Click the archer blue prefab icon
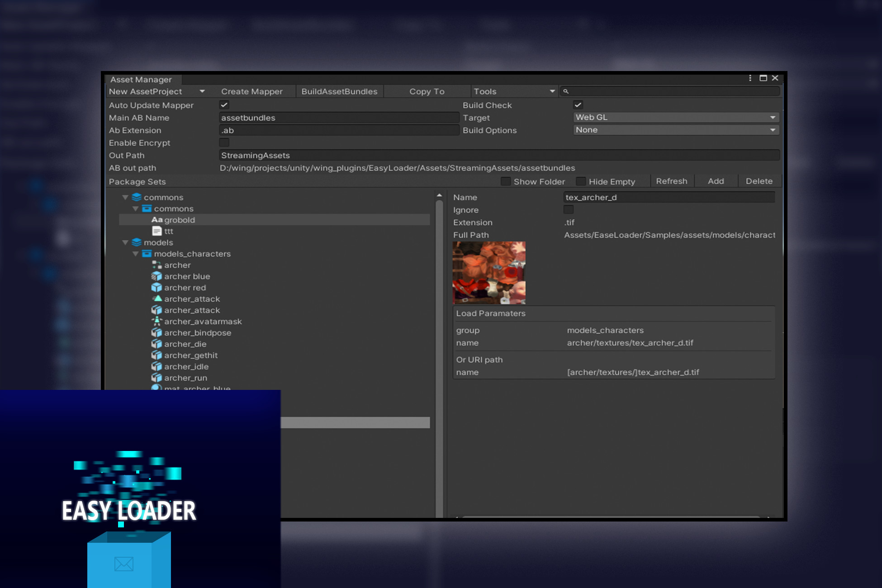882x588 pixels. pos(156,276)
